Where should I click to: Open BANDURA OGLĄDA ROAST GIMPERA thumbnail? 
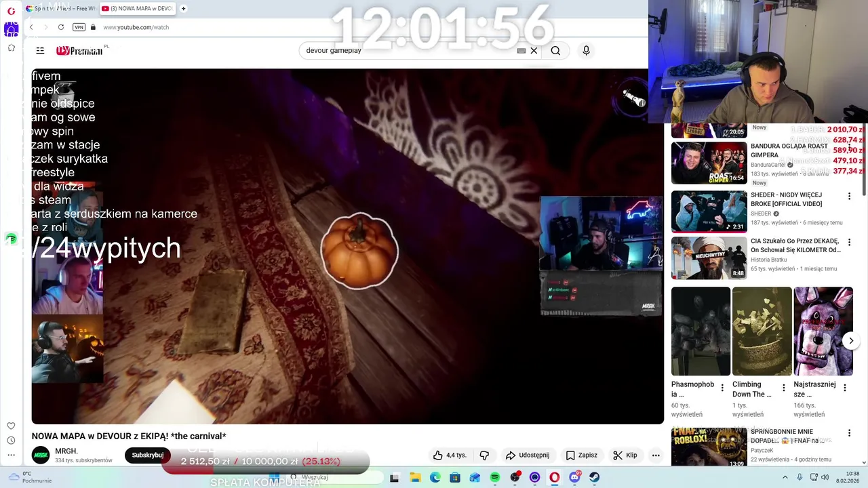tap(709, 163)
